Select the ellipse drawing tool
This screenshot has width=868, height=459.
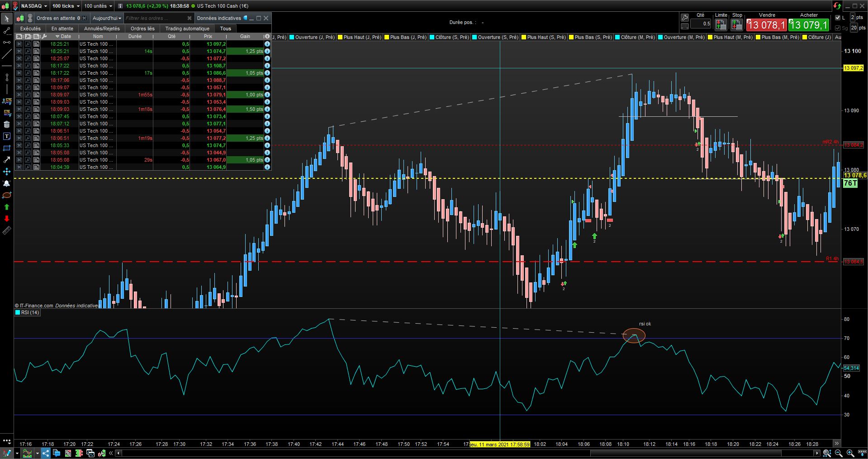click(x=7, y=195)
